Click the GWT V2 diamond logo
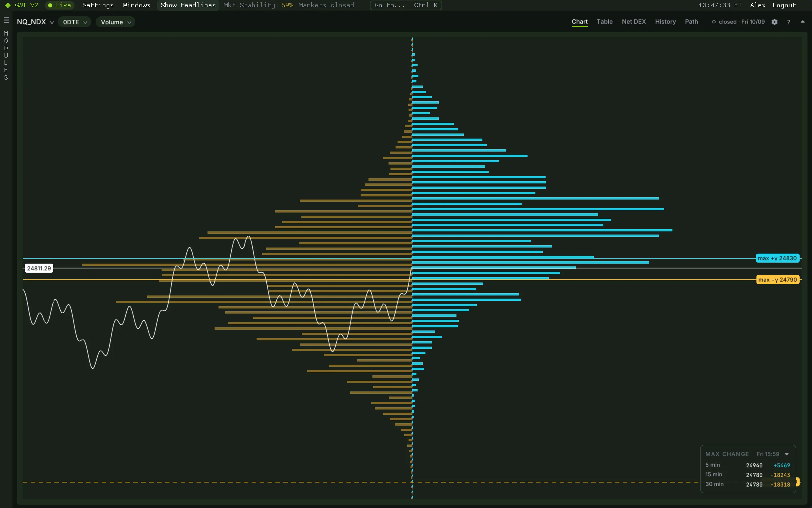Viewport: 812px width, 508px height. pyautogui.click(x=8, y=5)
